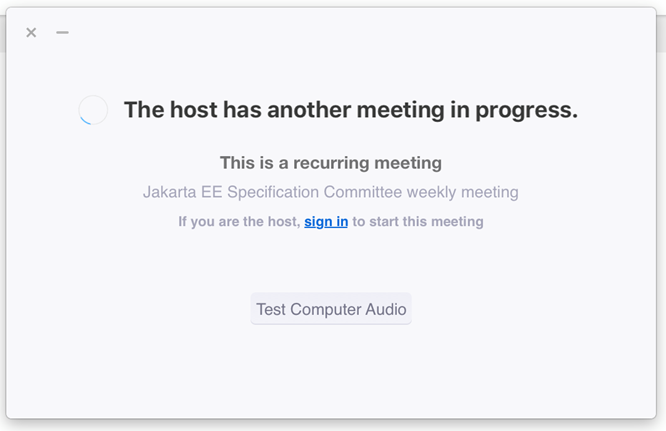This screenshot has height=431, width=666.
Task: Select the 'This is a recurring meeting' text
Action: tap(330, 163)
